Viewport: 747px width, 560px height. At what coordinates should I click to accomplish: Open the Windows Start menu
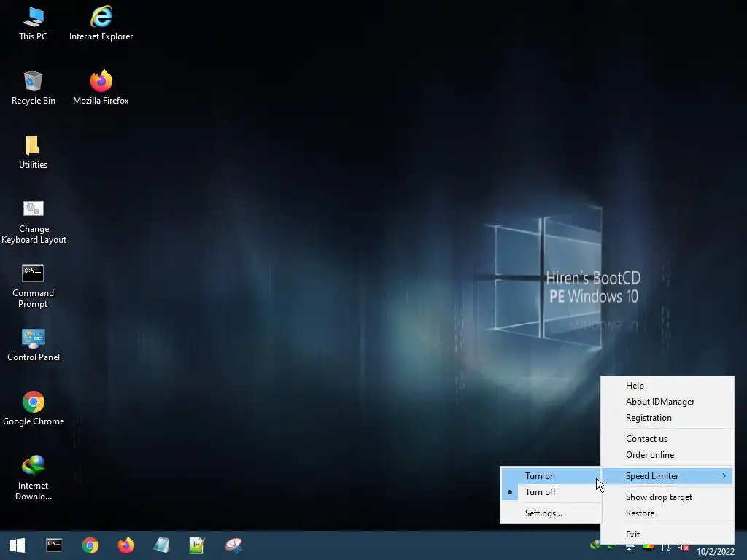click(x=18, y=545)
